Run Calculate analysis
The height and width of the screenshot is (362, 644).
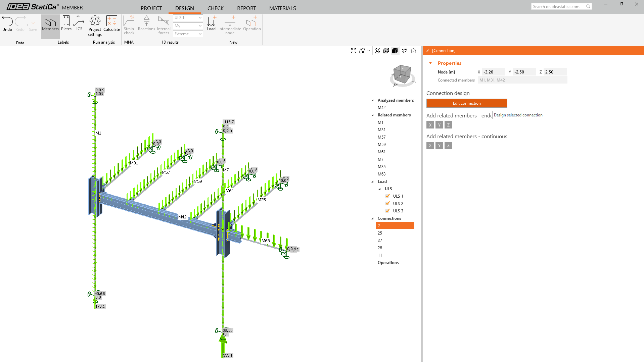pyautogui.click(x=111, y=23)
